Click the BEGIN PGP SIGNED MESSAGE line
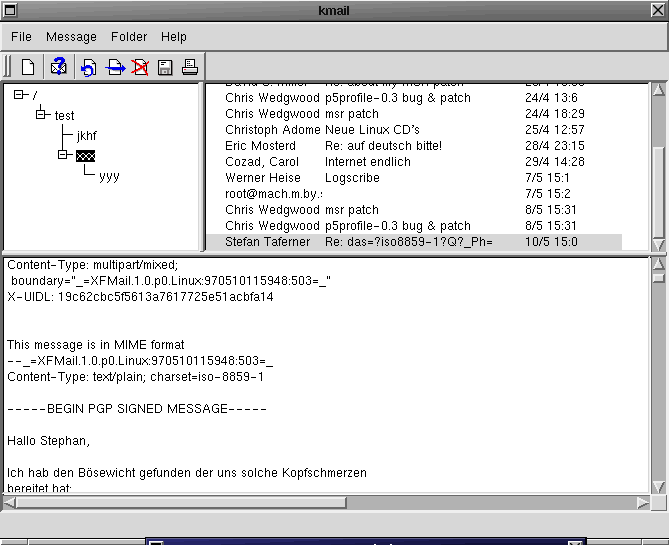 click(137, 409)
